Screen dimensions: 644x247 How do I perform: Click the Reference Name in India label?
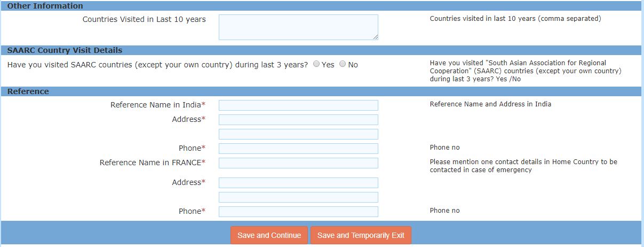pyautogui.click(x=157, y=105)
